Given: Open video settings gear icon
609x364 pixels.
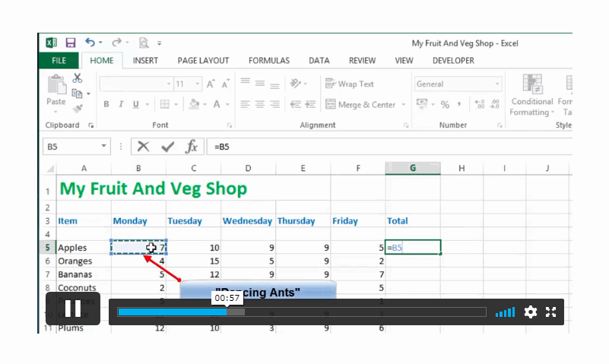Looking at the screenshot, I should coord(530,312).
